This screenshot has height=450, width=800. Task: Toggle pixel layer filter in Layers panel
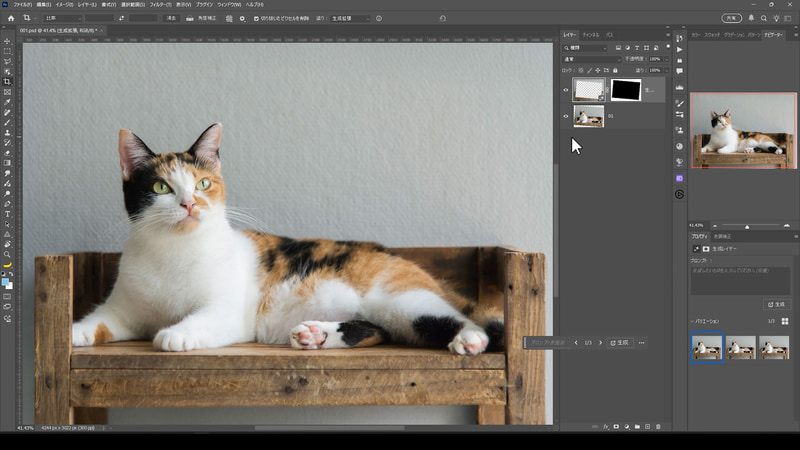[618, 48]
